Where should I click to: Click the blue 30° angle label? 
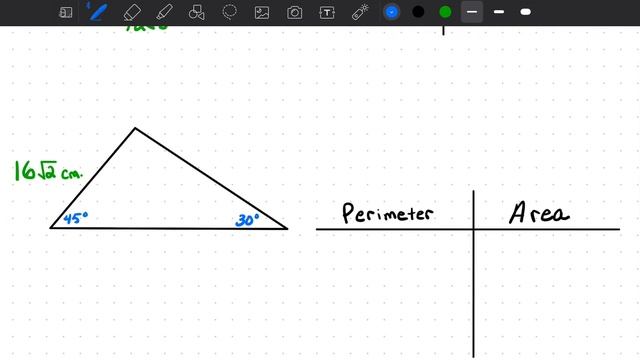247,220
